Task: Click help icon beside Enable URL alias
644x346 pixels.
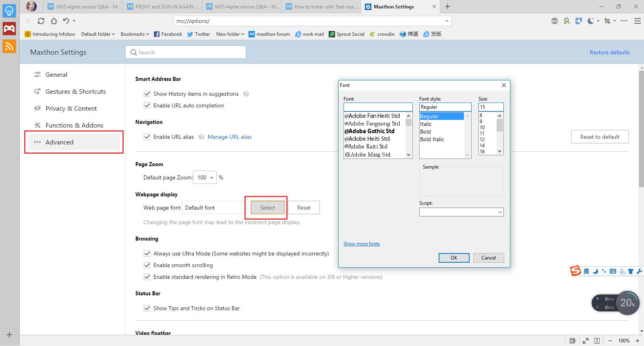Action: click(x=201, y=137)
